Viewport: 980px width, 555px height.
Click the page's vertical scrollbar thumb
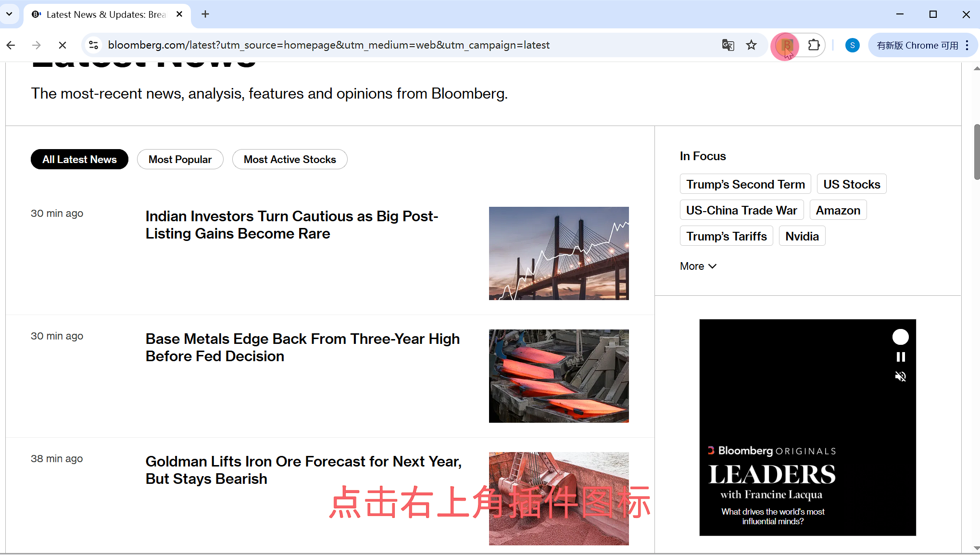(976, 151)
